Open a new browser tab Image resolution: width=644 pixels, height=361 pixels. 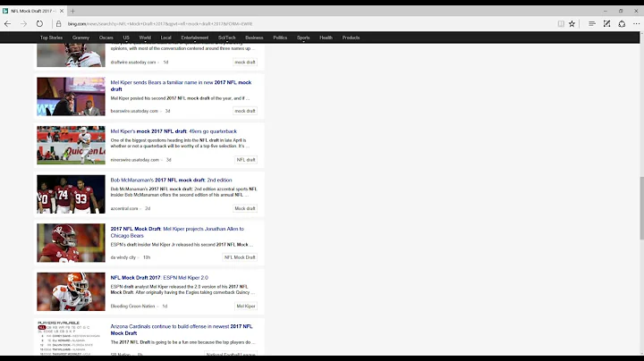[72, 11]
